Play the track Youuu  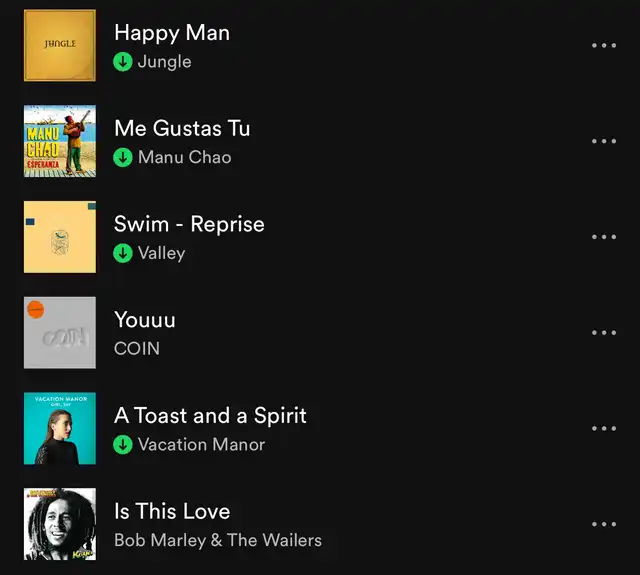pos(145,320)
